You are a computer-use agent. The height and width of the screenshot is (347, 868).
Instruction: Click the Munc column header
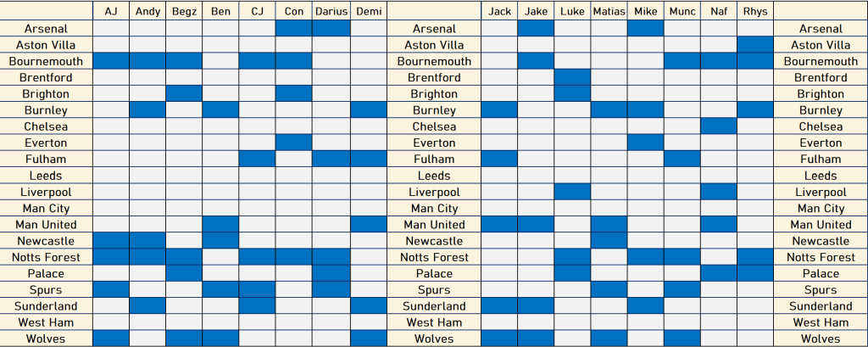coord(682,11)
